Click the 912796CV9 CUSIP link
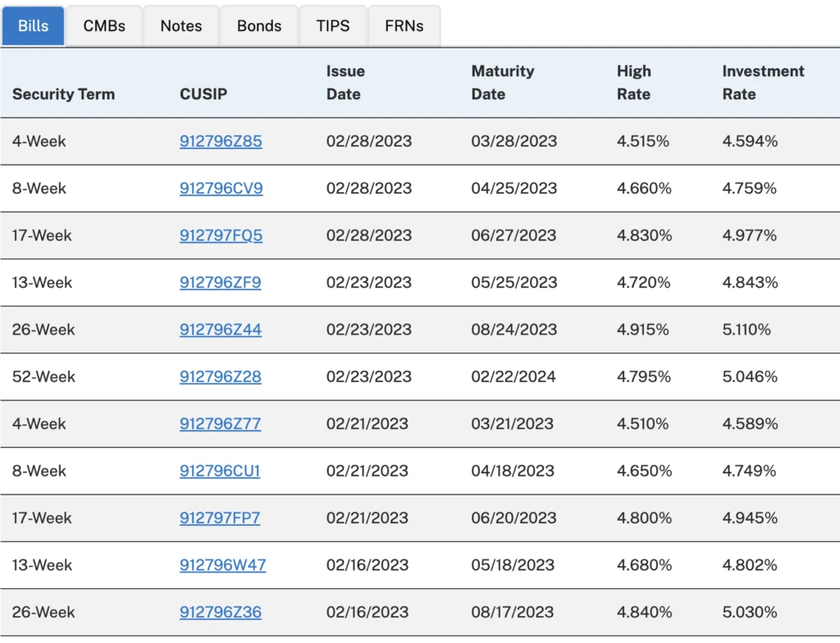This screenshot has height=643, width=840. click(220, 188)
